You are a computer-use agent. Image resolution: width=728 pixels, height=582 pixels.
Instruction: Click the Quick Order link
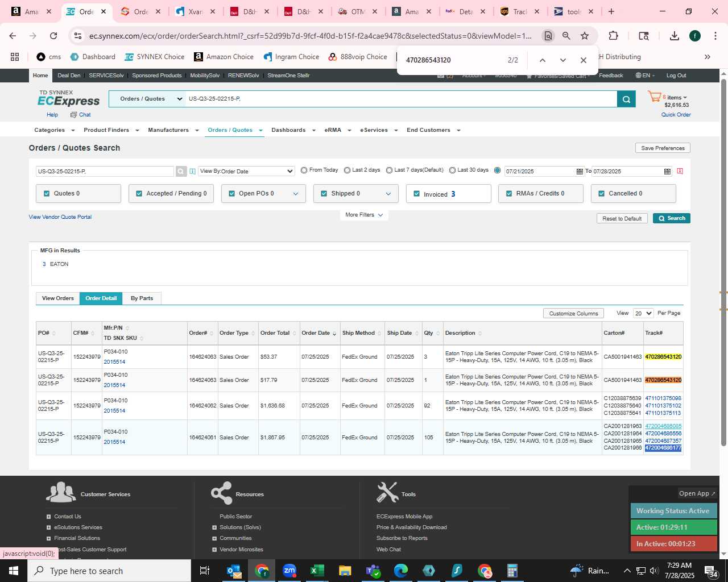tap(676, 115)
